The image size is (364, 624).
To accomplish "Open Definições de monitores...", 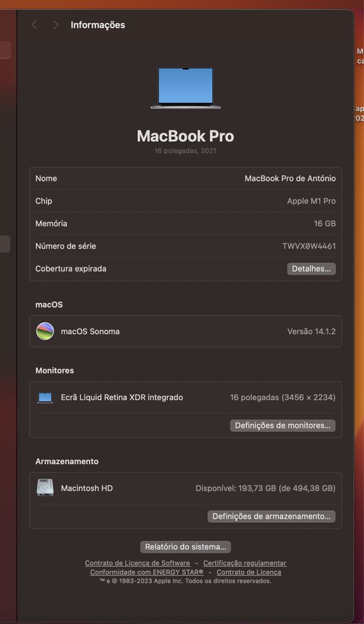I will (282, 425).
